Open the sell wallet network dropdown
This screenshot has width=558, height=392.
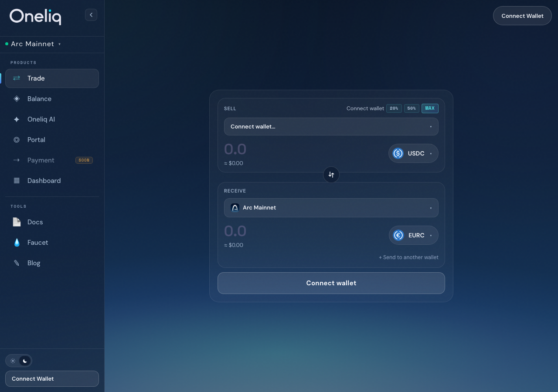click(x=331, y=127)
